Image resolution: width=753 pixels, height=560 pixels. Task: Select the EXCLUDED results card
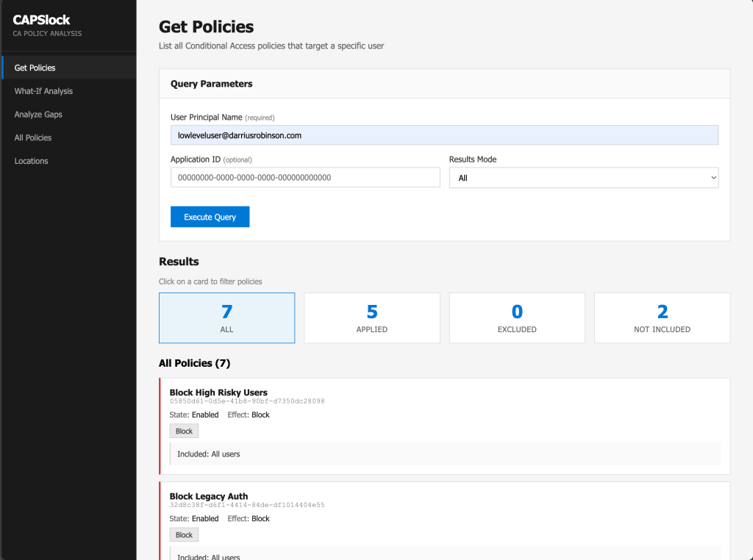point(517,318)
